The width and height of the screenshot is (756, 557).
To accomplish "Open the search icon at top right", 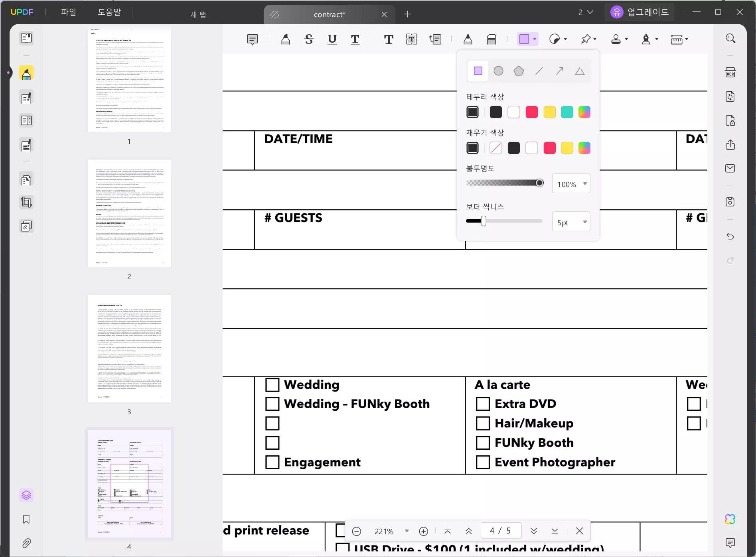I will [730, 38].
